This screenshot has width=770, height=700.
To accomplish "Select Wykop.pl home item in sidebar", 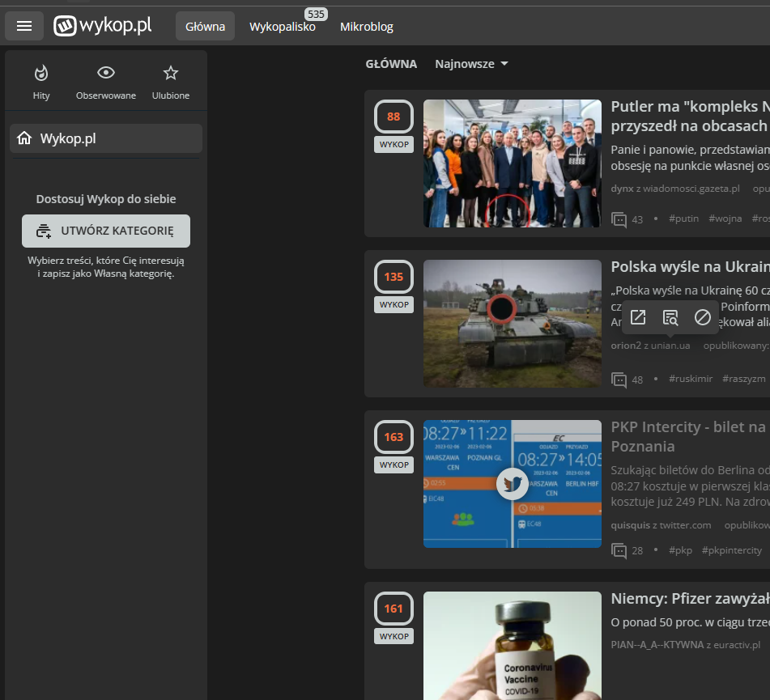I will (x=106, y=138).
